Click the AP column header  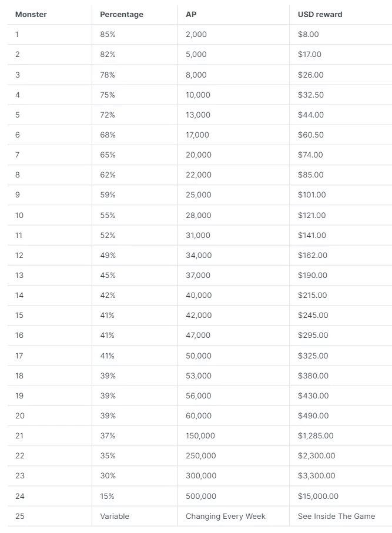pyautogui.click(x=191, y=15)
